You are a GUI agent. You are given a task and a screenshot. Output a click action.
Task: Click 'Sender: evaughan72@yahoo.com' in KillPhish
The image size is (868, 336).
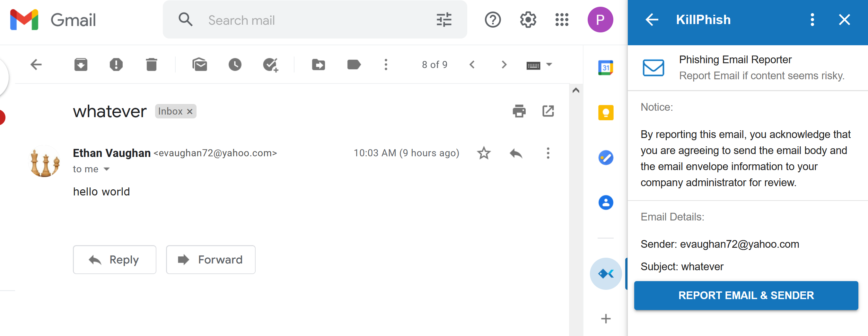(720, 244)
